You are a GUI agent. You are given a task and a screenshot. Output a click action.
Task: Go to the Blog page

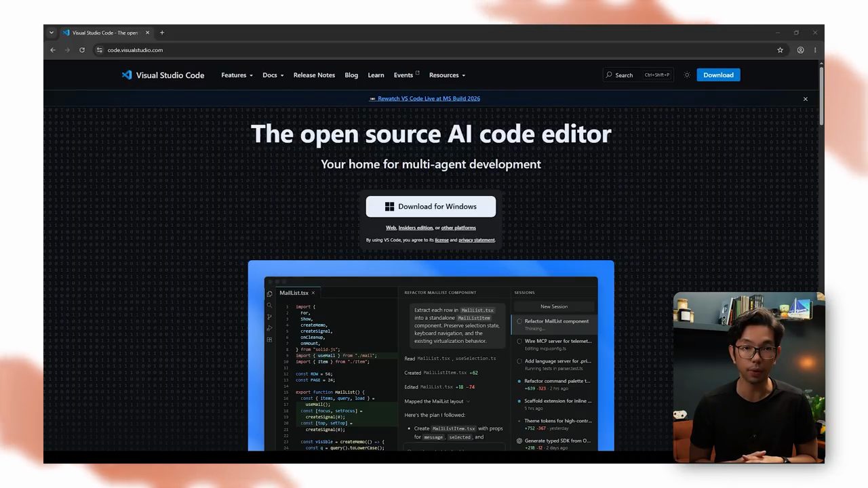(x=351, y=75)
